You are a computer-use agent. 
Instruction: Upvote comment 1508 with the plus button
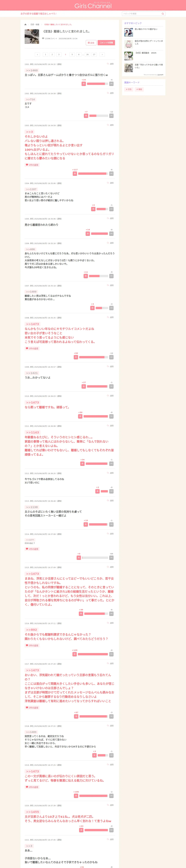coord(76,357)
